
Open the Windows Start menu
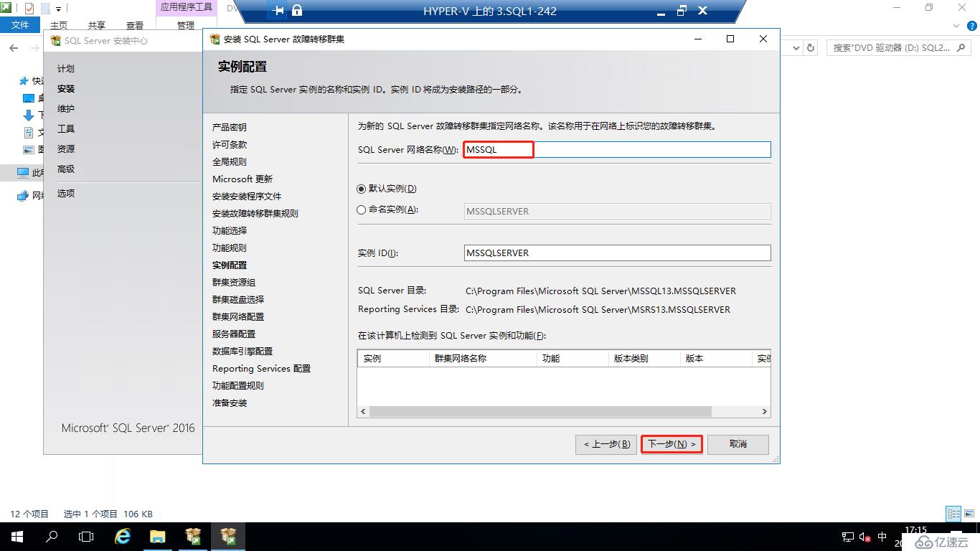pyautogui.click(x=17, y=536)
